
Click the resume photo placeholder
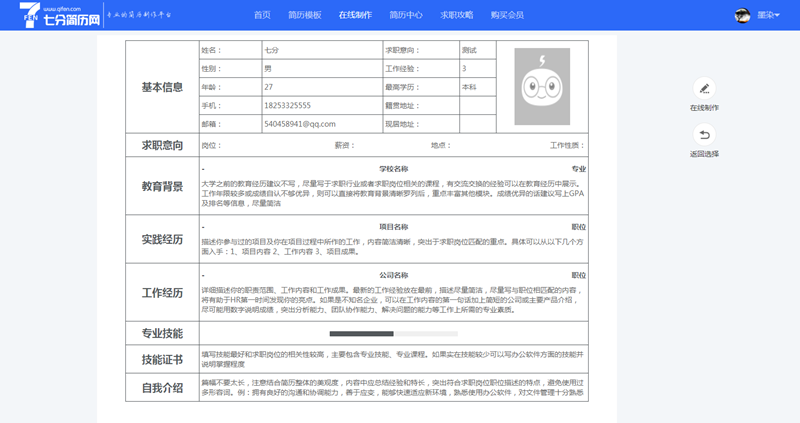(x=542, y=86)
